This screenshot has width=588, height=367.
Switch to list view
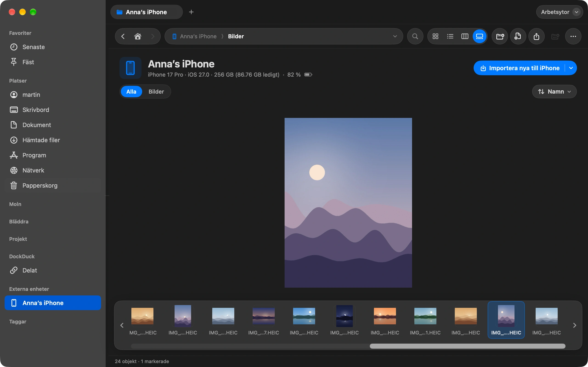point(450,36)
